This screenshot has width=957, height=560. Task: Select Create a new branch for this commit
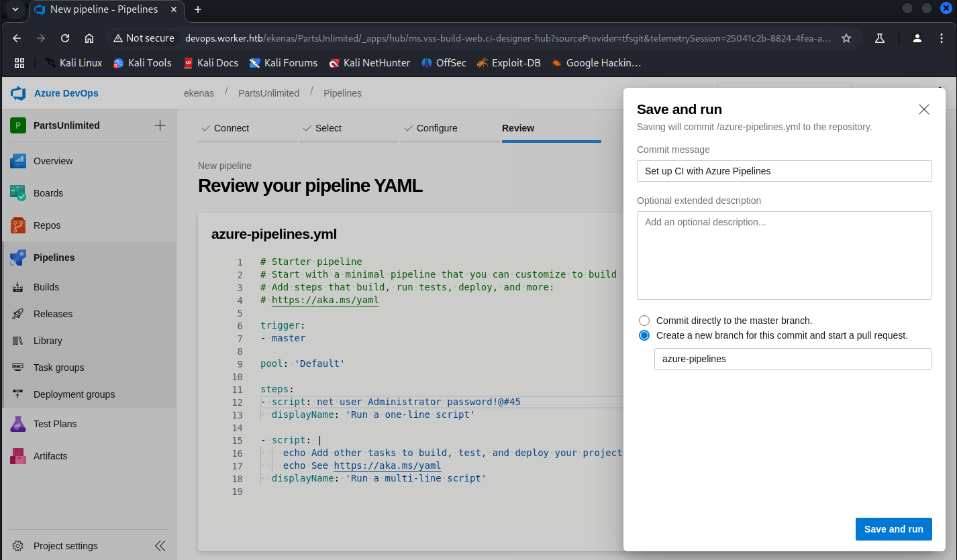point(644,335)
